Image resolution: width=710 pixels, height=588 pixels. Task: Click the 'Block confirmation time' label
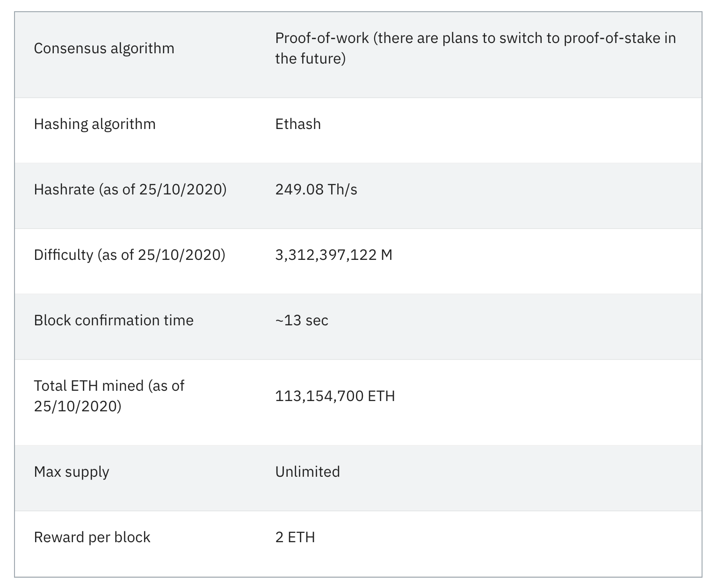[x=114, y=320]
